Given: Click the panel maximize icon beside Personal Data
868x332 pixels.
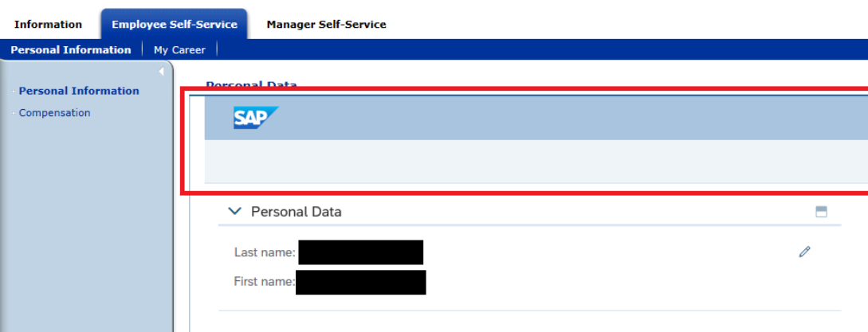Looking at the screenshot, I should [x=822, y=211].
